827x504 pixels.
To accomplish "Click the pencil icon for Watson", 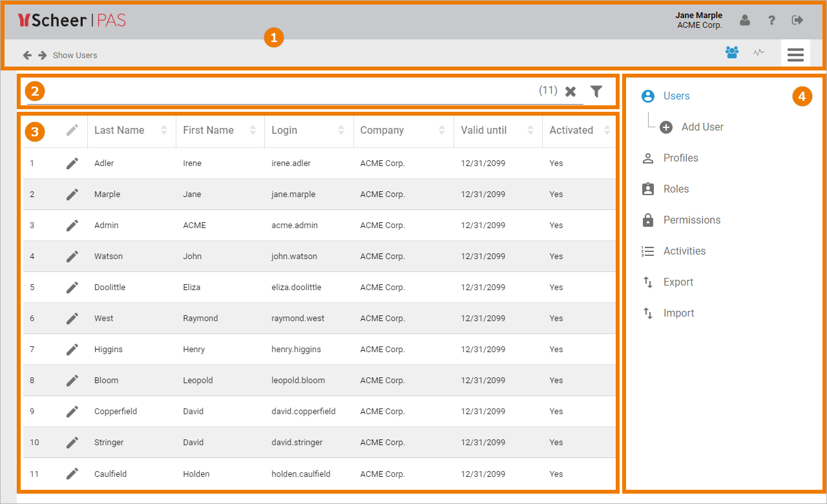I will pyautogui.click(x=72, y=257).
